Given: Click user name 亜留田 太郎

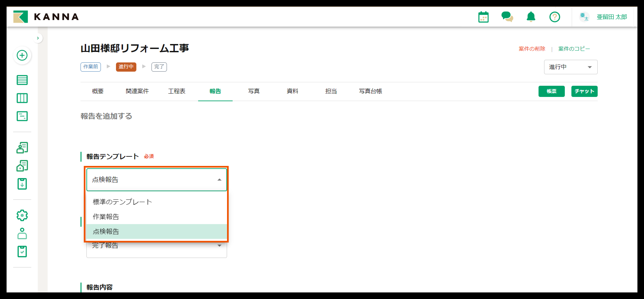Looking at the screenshot, I should pos(612,17).
